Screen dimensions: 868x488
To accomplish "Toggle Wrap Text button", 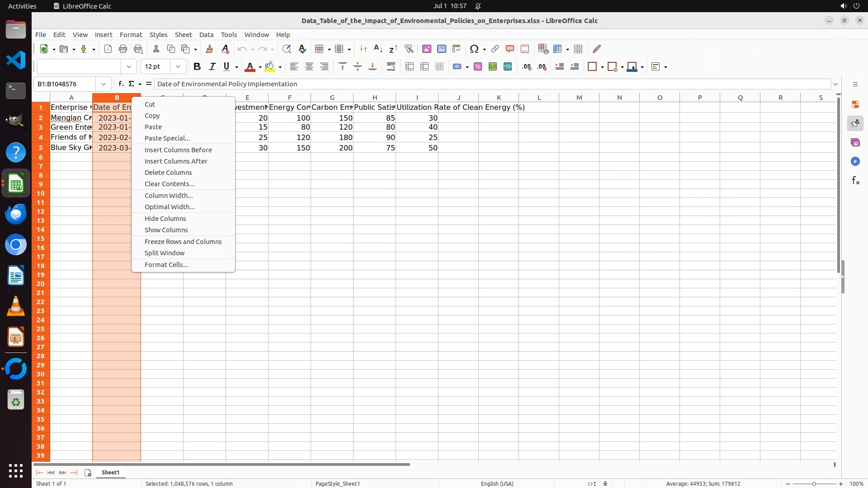I will (x=391, y=67).
